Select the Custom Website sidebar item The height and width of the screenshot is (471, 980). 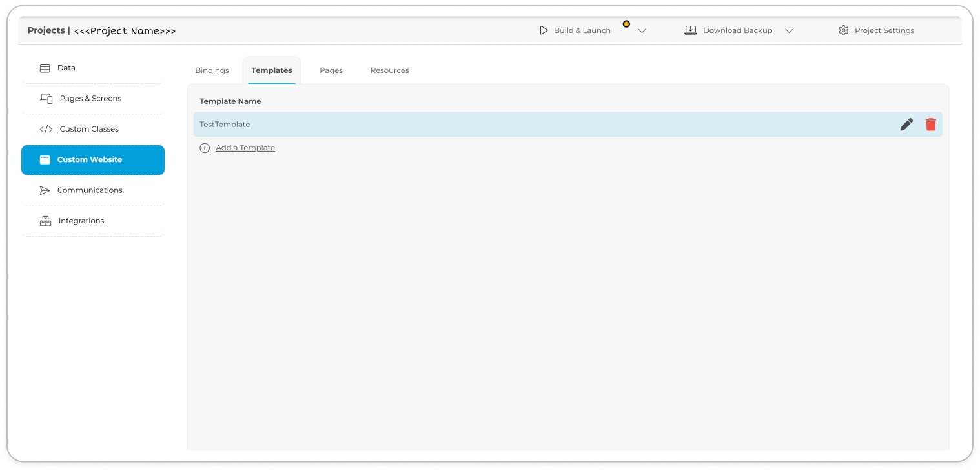pyautogui.click(x=93, y=160)
